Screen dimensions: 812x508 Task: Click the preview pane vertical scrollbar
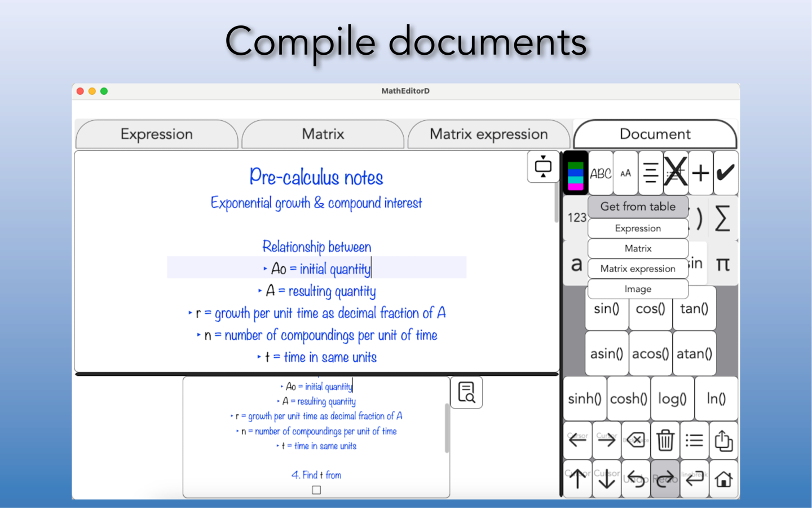[447, 428]
